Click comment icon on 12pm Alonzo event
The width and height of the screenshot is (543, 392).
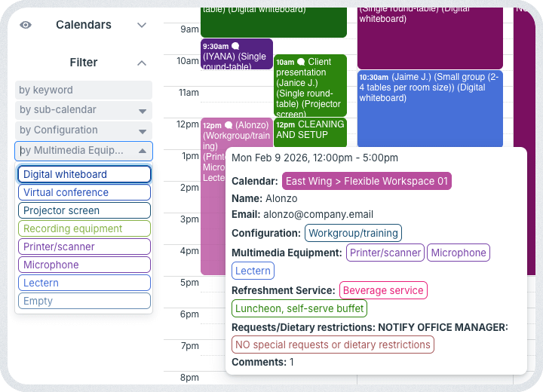[227, 124]
